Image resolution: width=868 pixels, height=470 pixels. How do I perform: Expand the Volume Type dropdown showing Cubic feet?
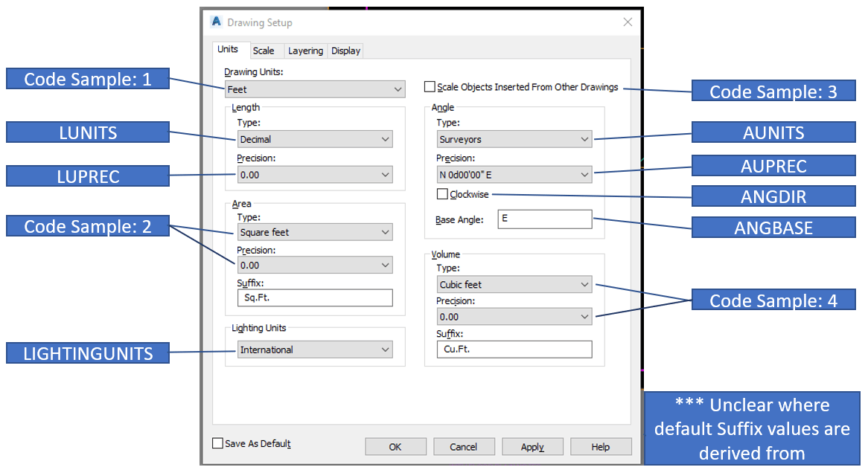click(x=514, y=283)
